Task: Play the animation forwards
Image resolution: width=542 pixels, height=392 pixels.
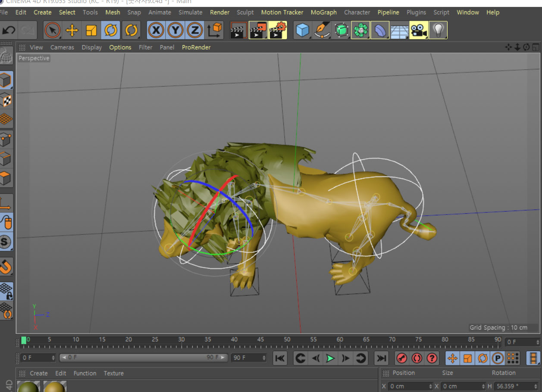Action: (x=330, y=358)
